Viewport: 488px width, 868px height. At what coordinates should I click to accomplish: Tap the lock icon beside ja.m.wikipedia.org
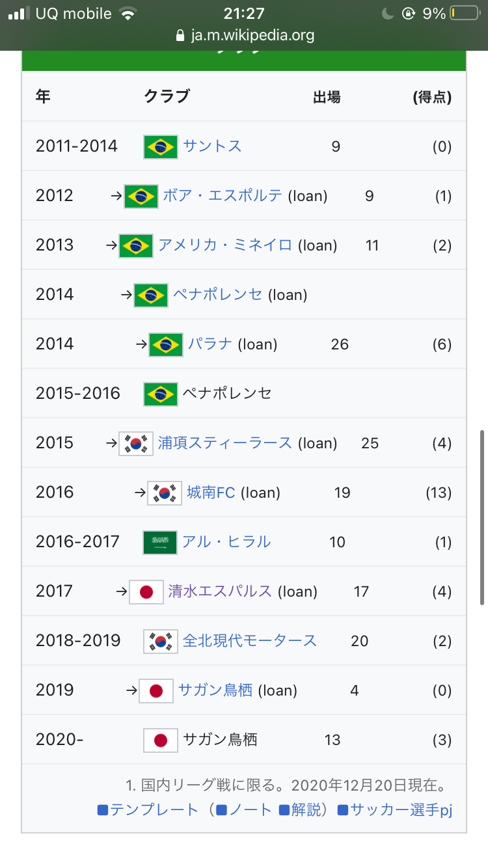[180, 36]
